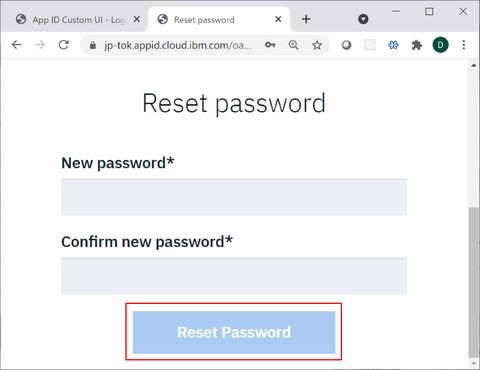This screenshot has width=480, height=370.
Task: Bookmark this page with the star
Action: click(x=317, y=45)
